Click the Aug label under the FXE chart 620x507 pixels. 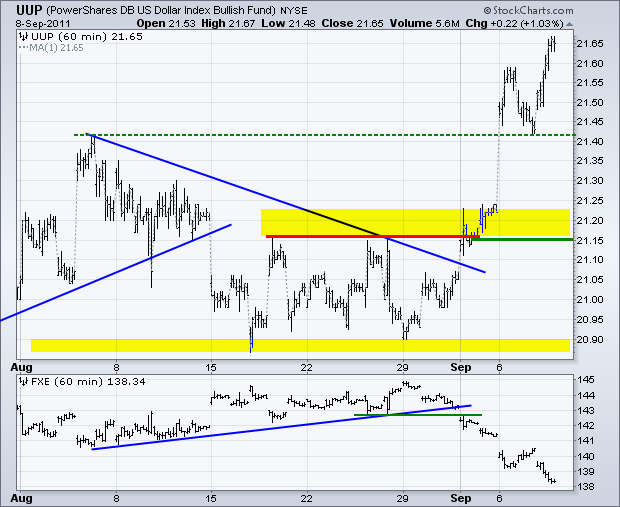tap(21, 499)
